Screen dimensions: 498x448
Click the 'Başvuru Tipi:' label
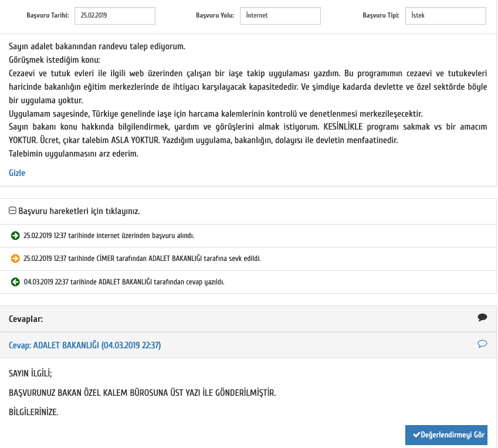point(381,15)
